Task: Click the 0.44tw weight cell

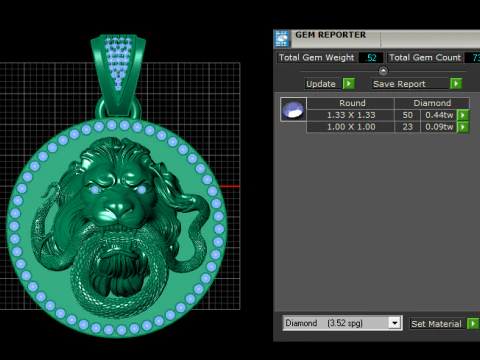Action: click(439, 115)
